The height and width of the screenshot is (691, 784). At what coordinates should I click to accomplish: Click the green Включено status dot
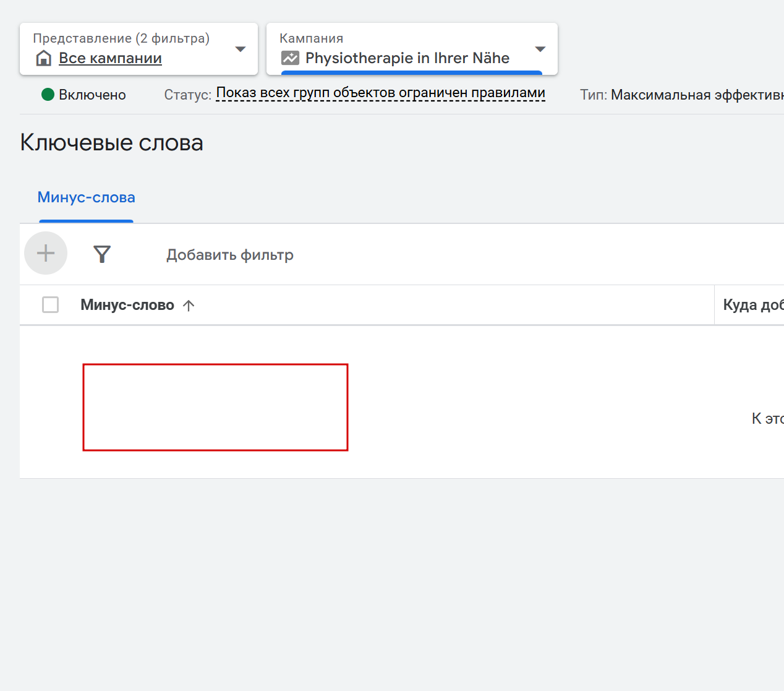coord(48,95)
